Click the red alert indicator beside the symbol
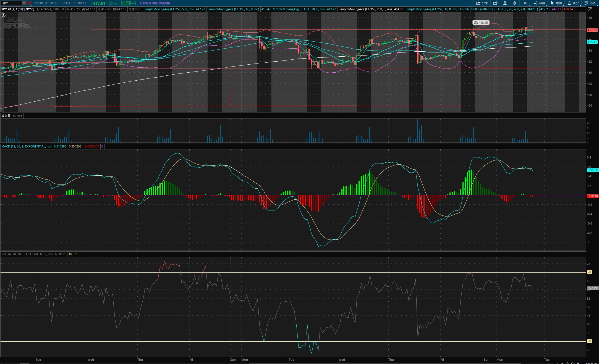This screenshot has width=599, height=364. tap(29, 3)
